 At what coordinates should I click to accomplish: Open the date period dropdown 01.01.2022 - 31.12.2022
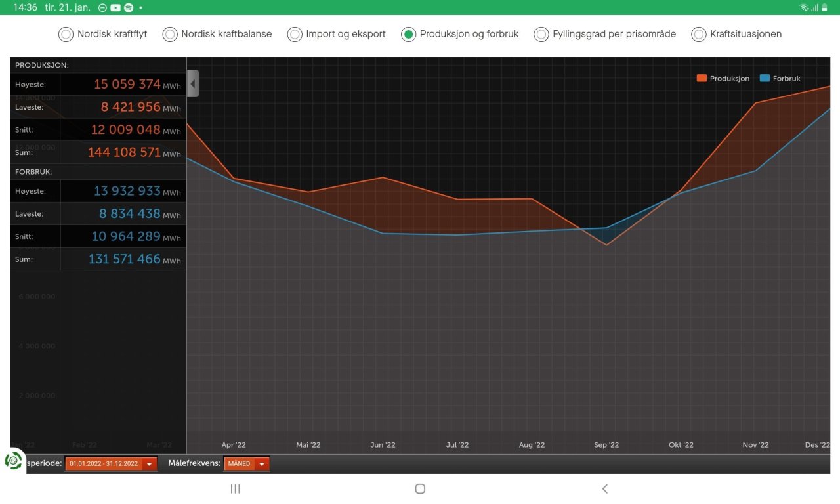tap(111, 464)
